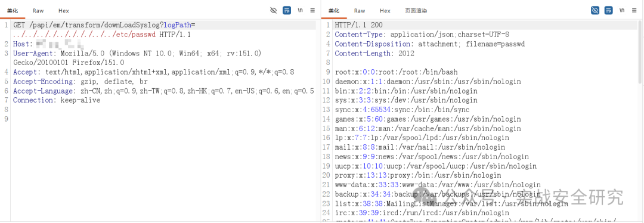Click the backup:x:34:34 passwd entry

pos(438,194)
